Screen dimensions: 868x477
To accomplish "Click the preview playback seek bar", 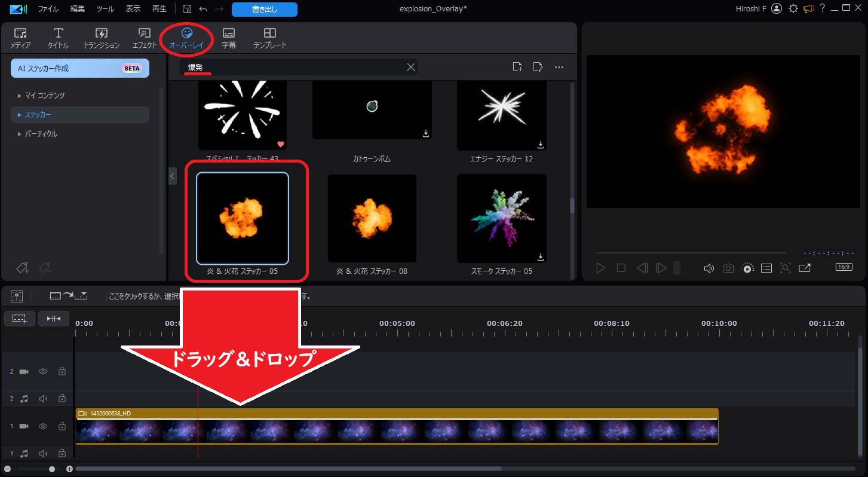I will pyautogui.click(x=691, y=253).
